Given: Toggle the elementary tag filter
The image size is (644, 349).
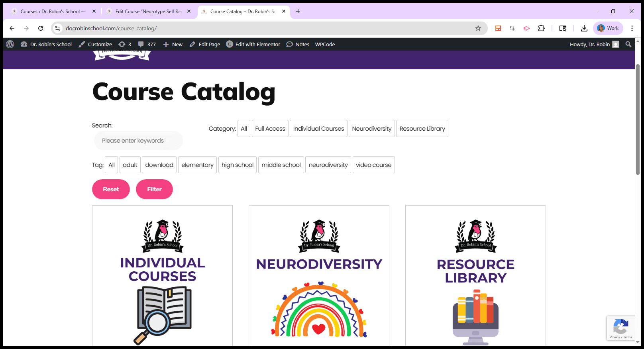Looking at the screenshot, I should pos(197,165).
